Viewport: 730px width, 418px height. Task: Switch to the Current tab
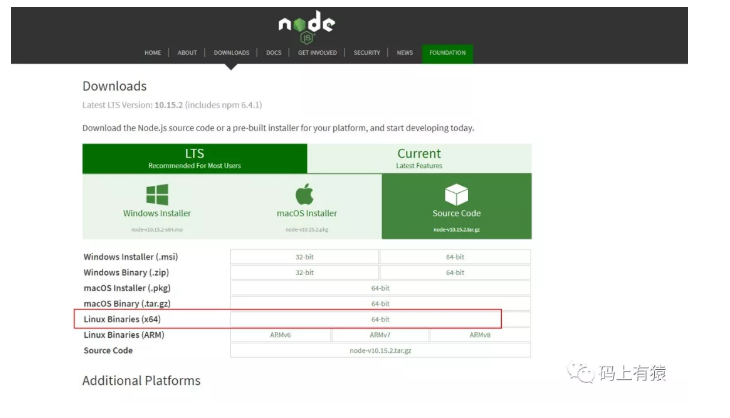coord(419,158)
